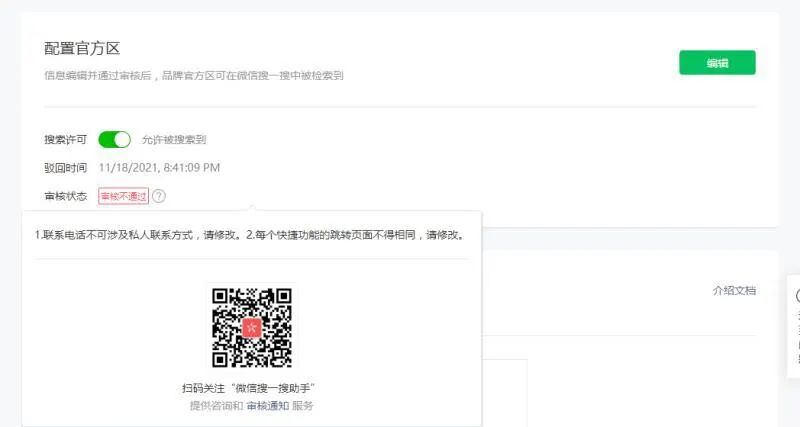Click the 审核通知 link in the popup
The height and width of the screenshot is (427, 800).
tap(268, 406)
